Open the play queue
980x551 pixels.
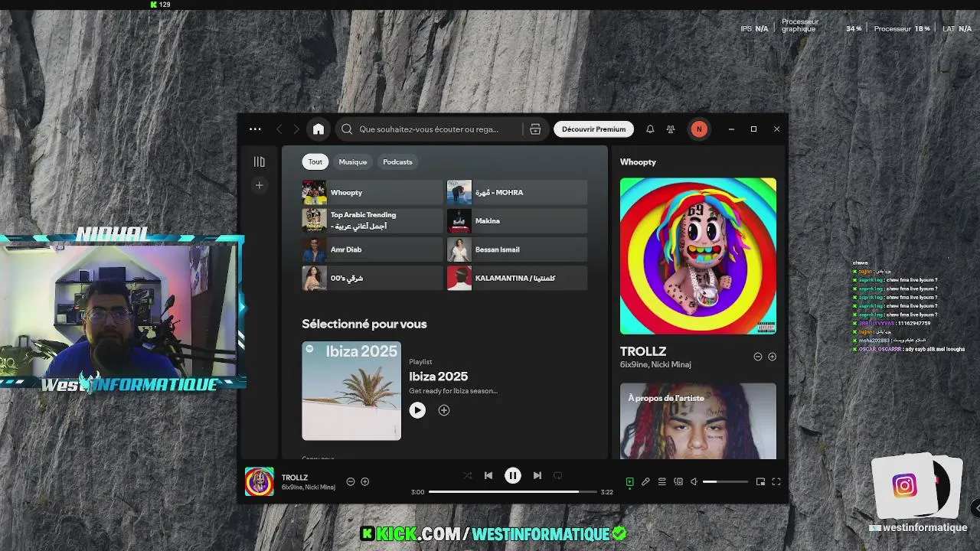662,481
